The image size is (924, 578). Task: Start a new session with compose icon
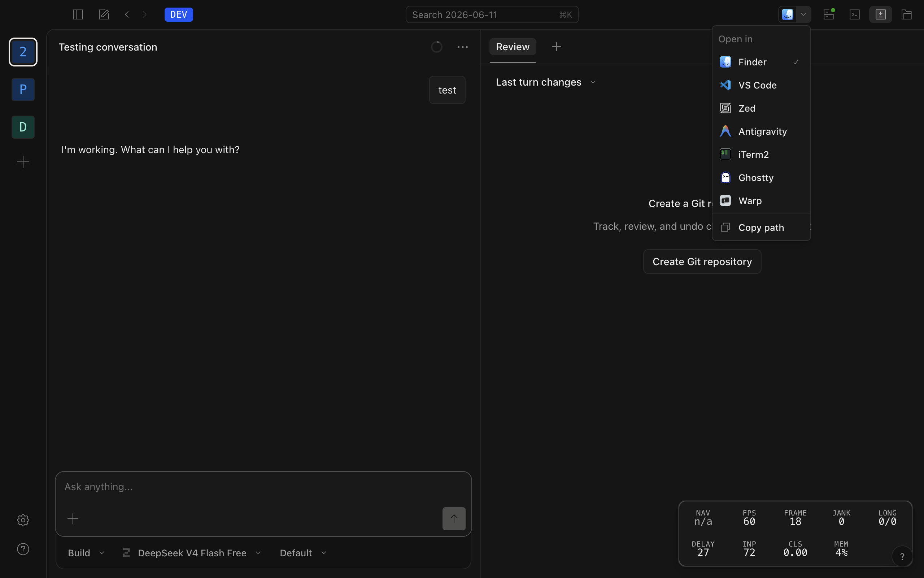(104, 14)
